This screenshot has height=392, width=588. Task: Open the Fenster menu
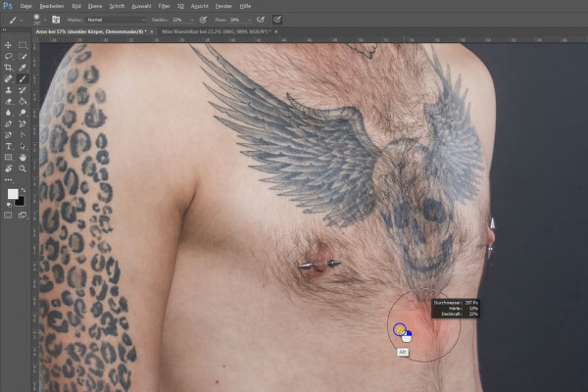tap(223, 6)
